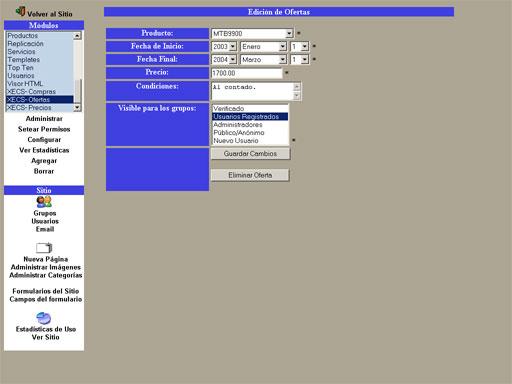The height and width of the screenshot is (384, 512).
Task: Select XECS- Ofertas module
Action: tap(40, 100)
